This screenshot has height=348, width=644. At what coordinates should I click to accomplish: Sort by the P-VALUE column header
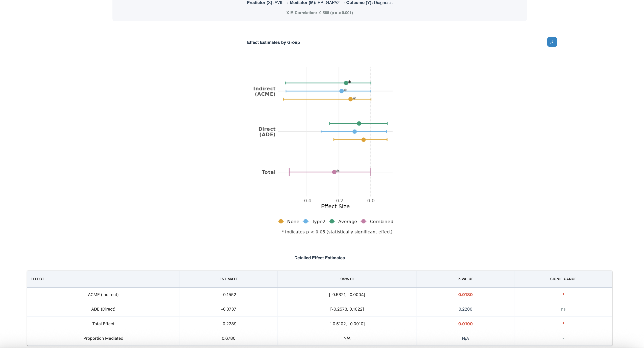pyautogui.click(x=465, y=279)
